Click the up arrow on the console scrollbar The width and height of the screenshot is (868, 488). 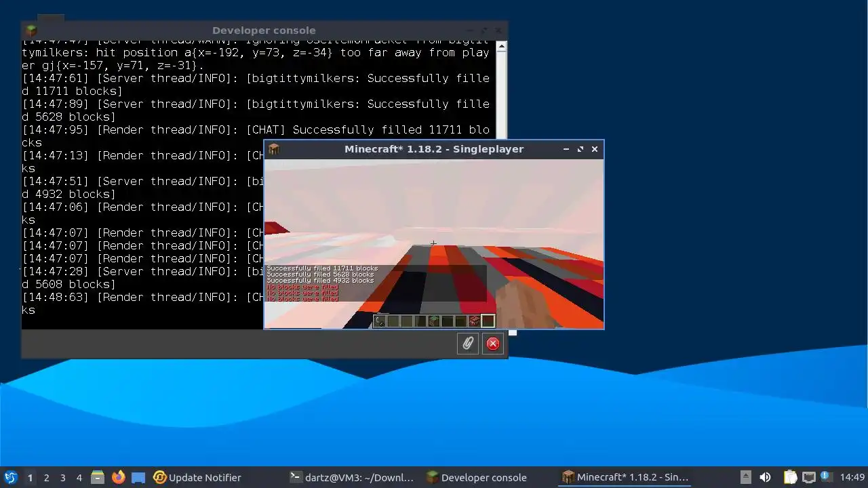[501, 47]
